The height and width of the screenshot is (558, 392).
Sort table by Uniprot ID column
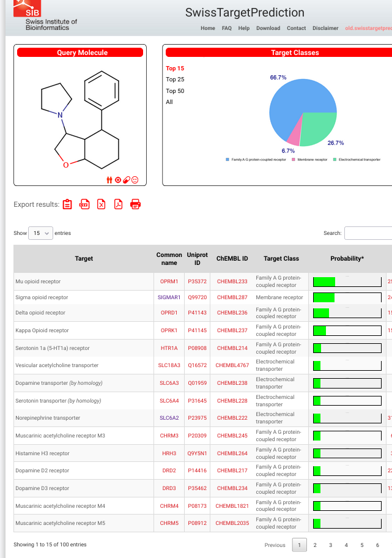click(197, 259)
